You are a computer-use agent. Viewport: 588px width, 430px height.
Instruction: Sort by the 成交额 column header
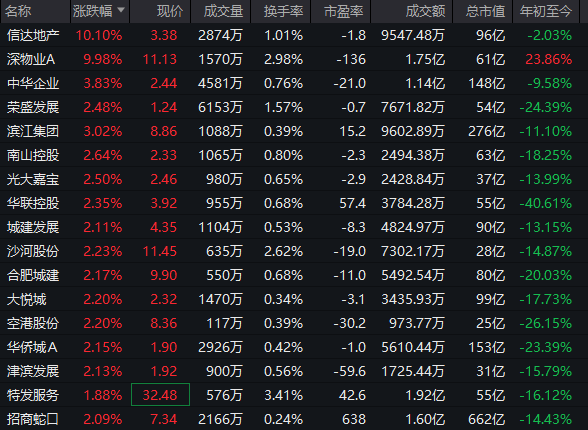click(425, 12)
